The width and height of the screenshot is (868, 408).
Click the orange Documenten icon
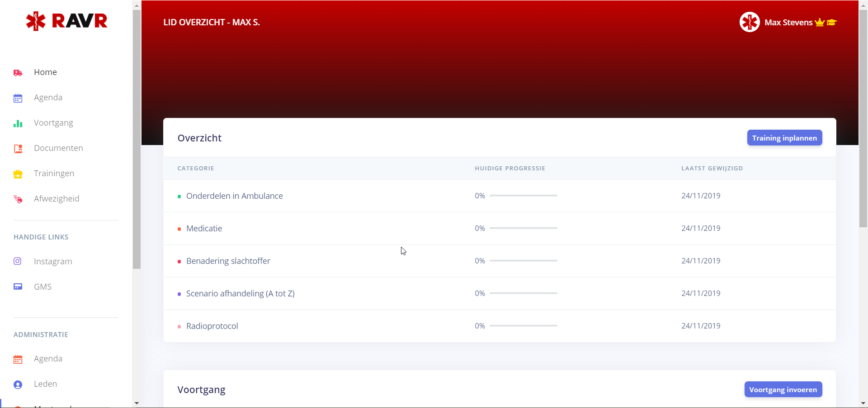18,149
